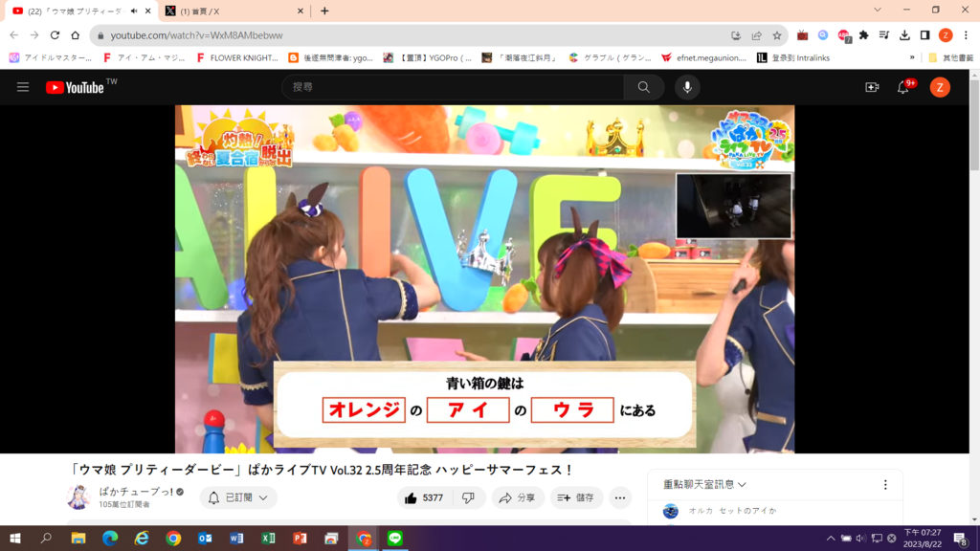Open File Explorer from the taskbar
This screenshot has height=551, width=980.
click(78, 538)
